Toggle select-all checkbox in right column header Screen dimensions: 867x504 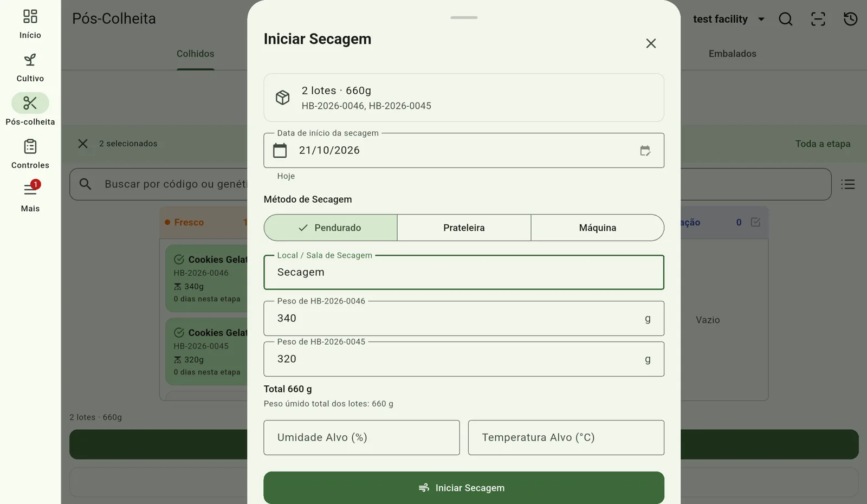click(x=755, y=222)
